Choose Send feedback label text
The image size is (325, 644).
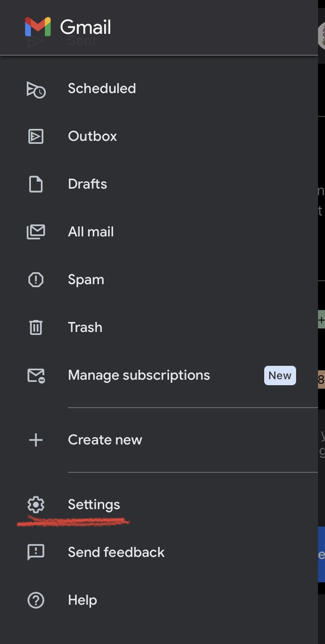(117, 552)
